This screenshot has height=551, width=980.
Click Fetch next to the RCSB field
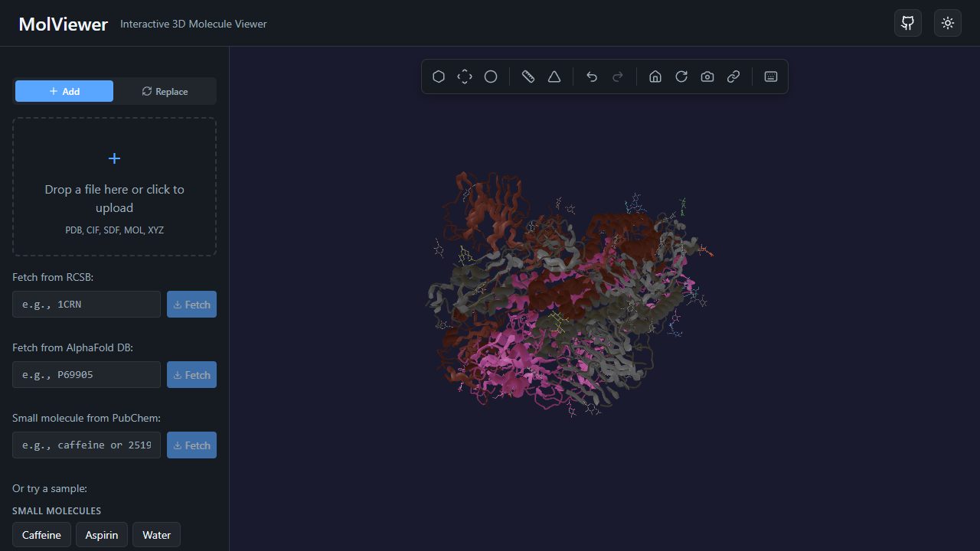tap(191, 304)
